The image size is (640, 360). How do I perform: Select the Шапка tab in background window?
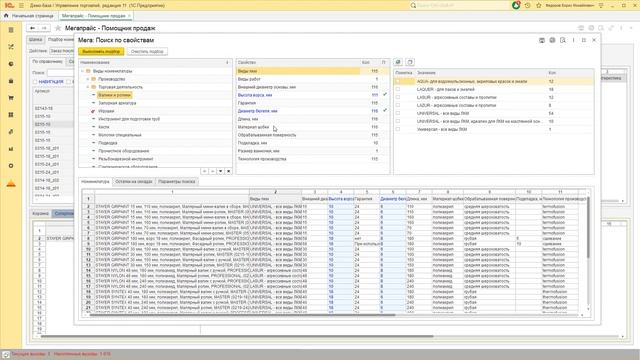[36, 40]
